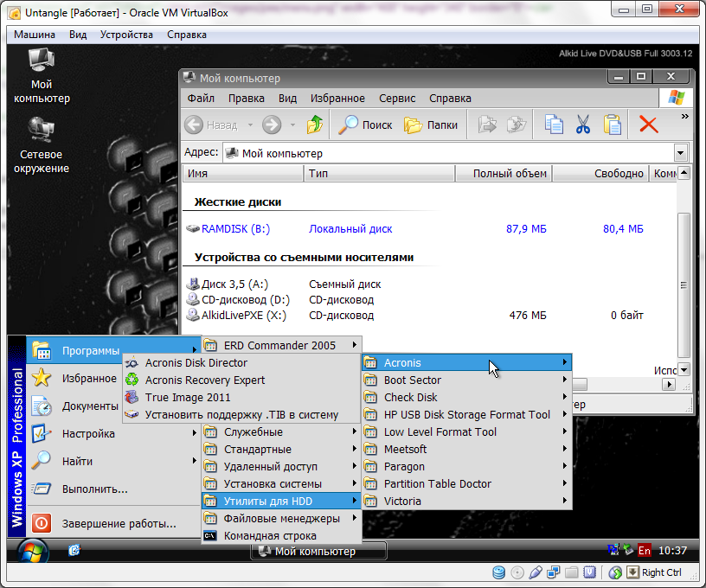Click the red Delete X icon
This screenshot has width=706, height=588.
[649, 125]
